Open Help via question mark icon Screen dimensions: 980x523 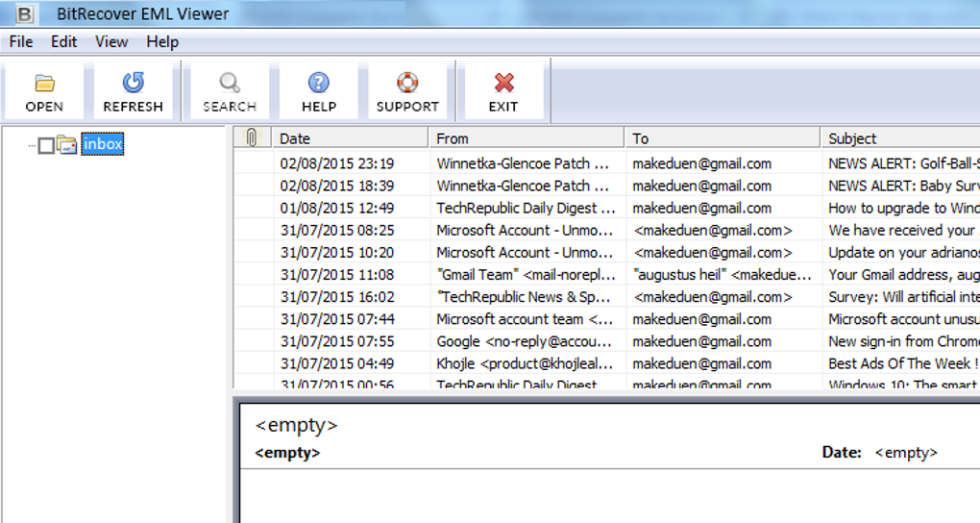[x=318, y=83]
